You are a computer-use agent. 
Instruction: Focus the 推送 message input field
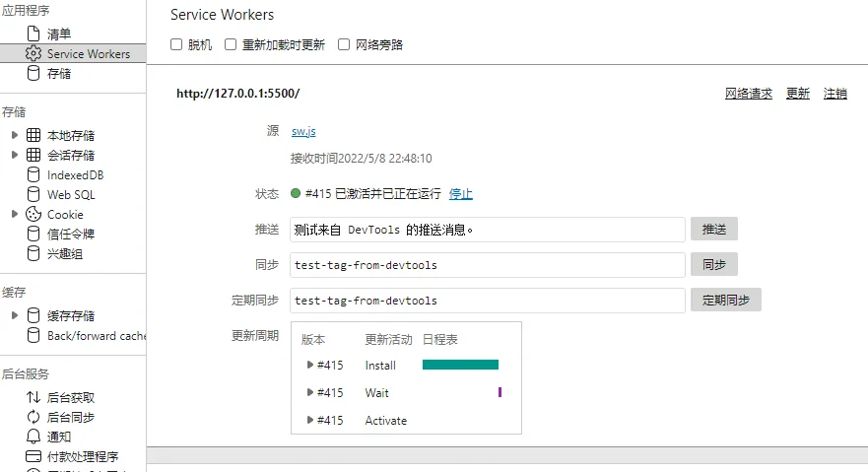[x=487, y=230]
